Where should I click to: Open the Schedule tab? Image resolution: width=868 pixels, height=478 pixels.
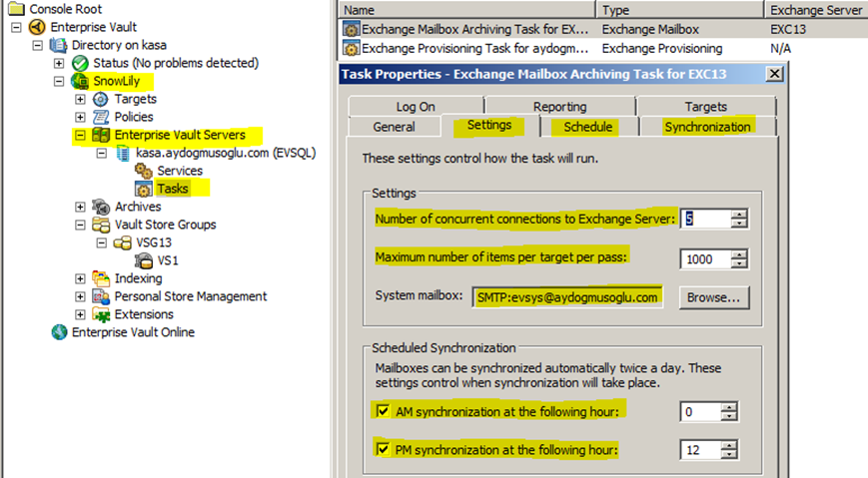[x=588, y=127]
